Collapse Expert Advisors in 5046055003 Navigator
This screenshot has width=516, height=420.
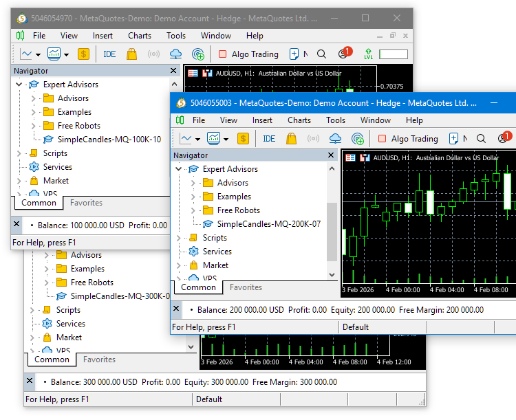coord(178,168)
